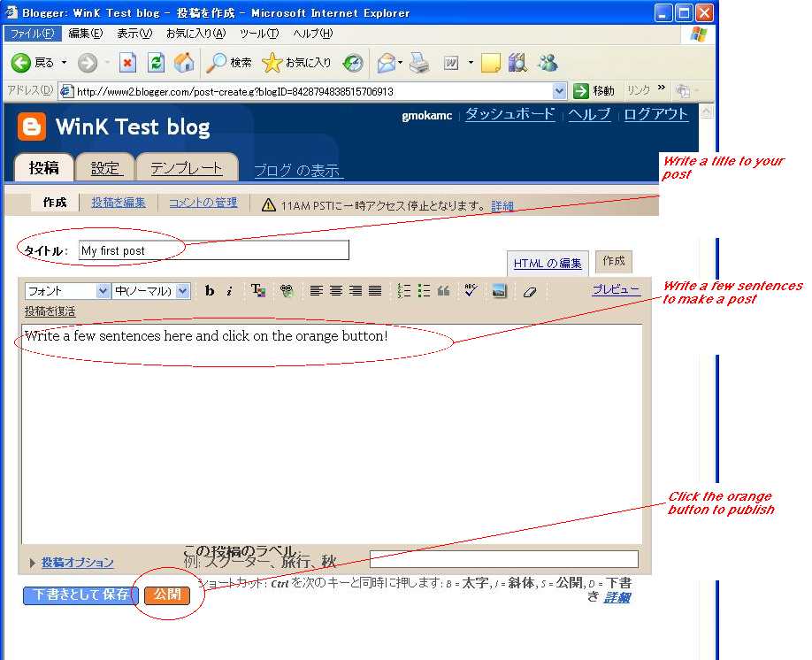812x660 pixels.
Task: Open the お気に入り(A) menu
Action: tap(196, 34)
